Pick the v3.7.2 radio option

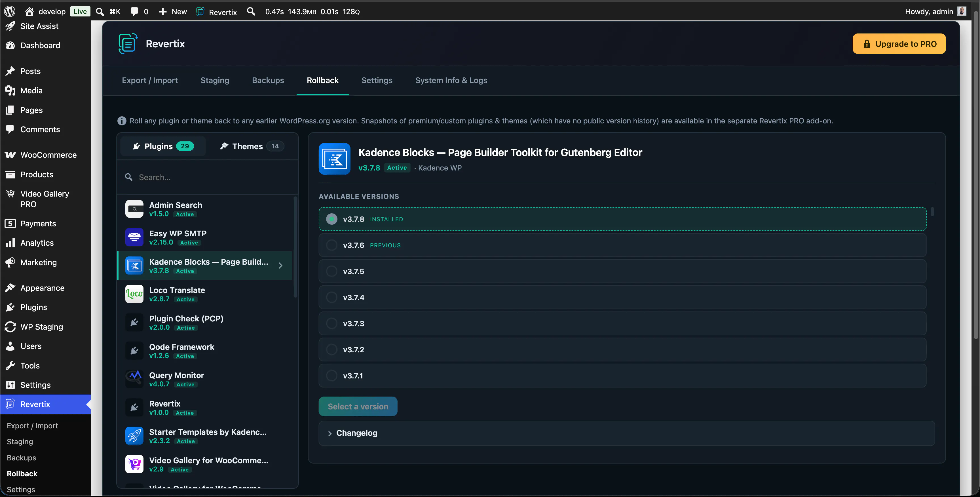click(x=332, y=350)
